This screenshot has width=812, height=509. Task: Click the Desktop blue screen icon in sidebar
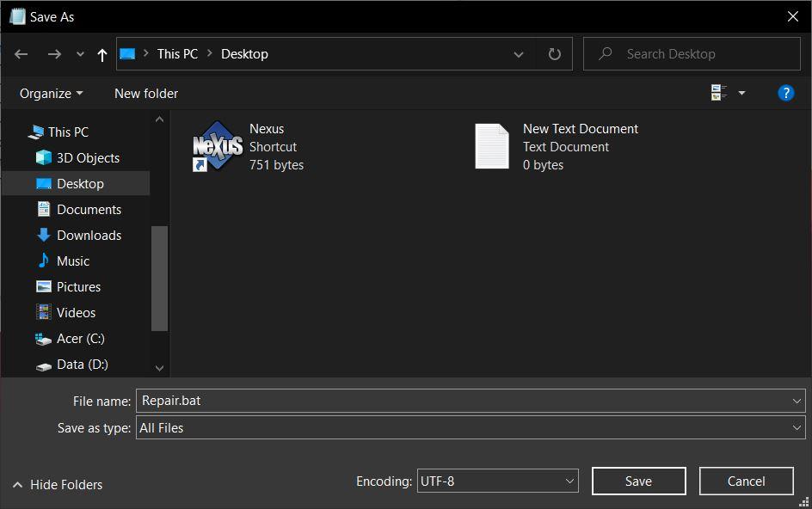point(44,184)
